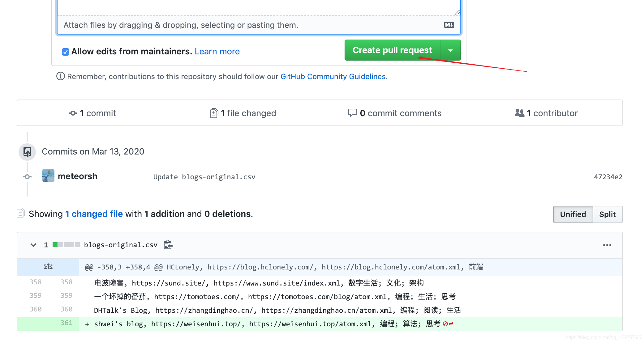
Task: Click old line number 360
Action: (36, 309)
